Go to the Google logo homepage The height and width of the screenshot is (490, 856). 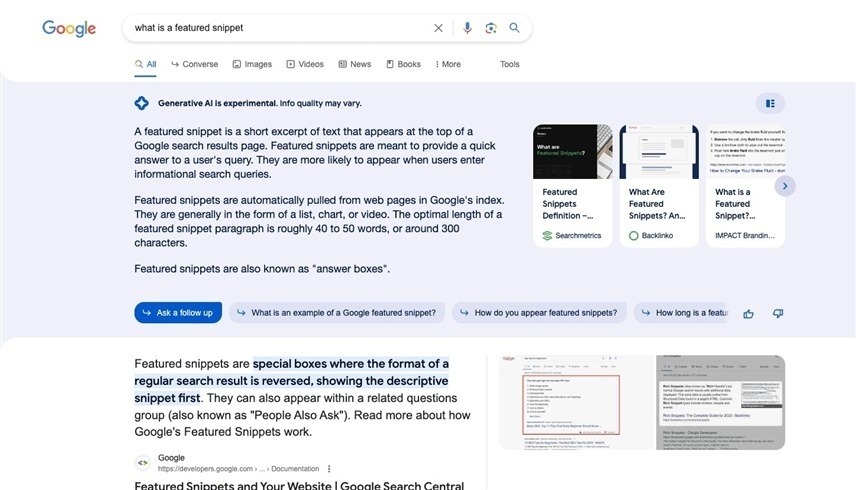pos(69,28)
